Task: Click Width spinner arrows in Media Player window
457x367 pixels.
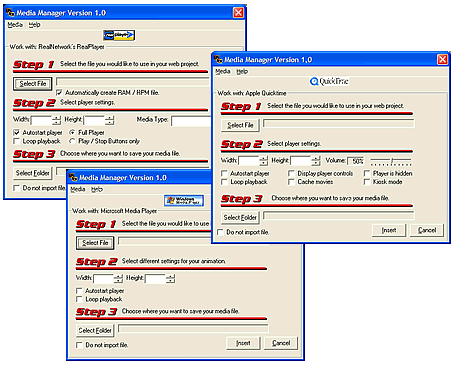Action: [x=118, y=278]
